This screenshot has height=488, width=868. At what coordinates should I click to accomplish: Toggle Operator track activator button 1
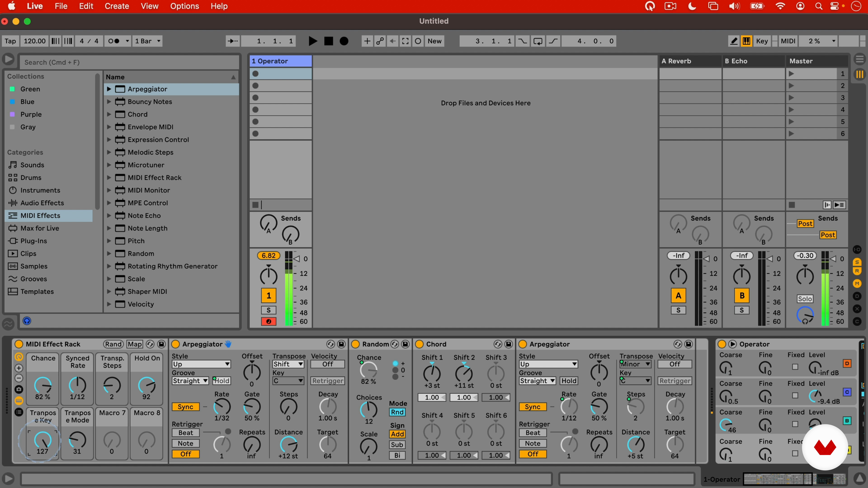tap(269, 295)
